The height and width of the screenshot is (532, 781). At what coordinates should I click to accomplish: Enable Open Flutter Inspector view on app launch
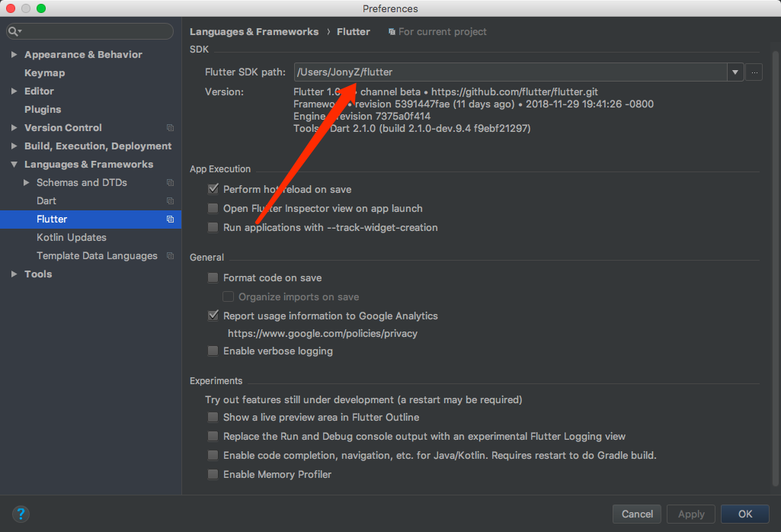213,208
